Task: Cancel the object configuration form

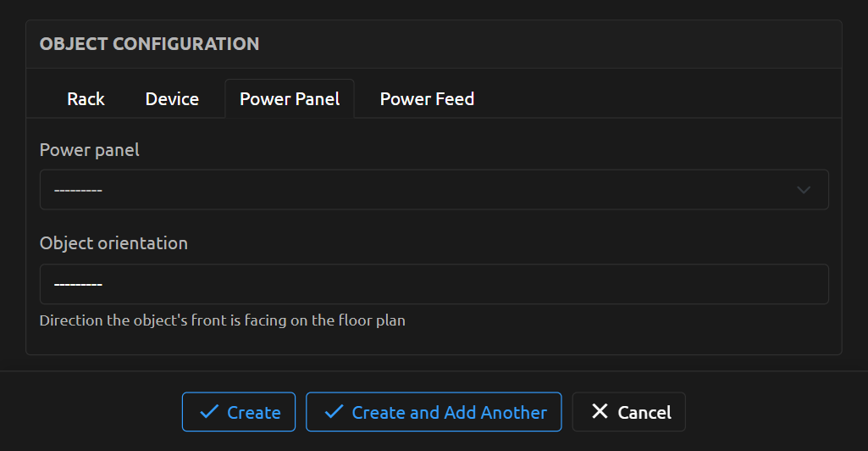Action: (x=629, y=412)
